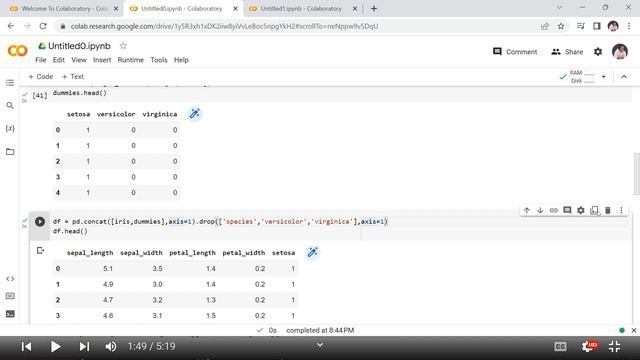Exit fullscreen video mode
640x360 pixels.
point(615,347)
